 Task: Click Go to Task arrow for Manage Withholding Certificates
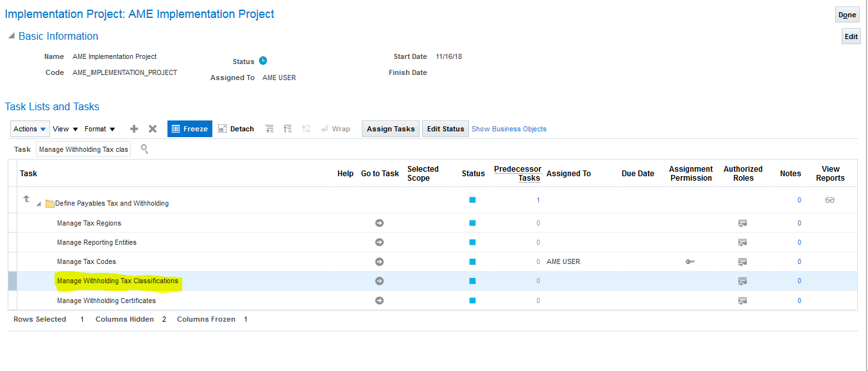click(x=379, y=301)
